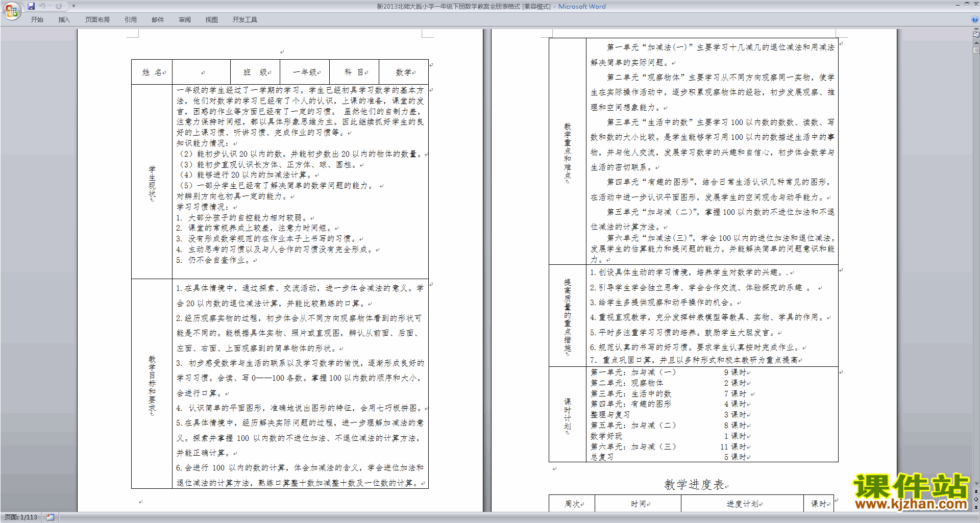The height and width of the screenshot is (523, 980).
Task: Click the Redo icon in Quick Access
Action: tap(59, 6)
